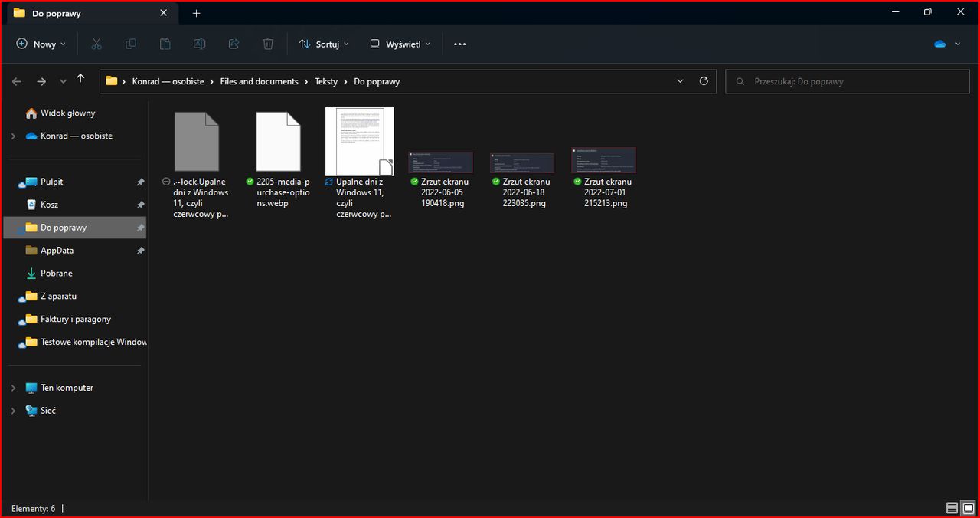
Task: Expand the Konrad — osobiste tree node
Action: [13, 136]
